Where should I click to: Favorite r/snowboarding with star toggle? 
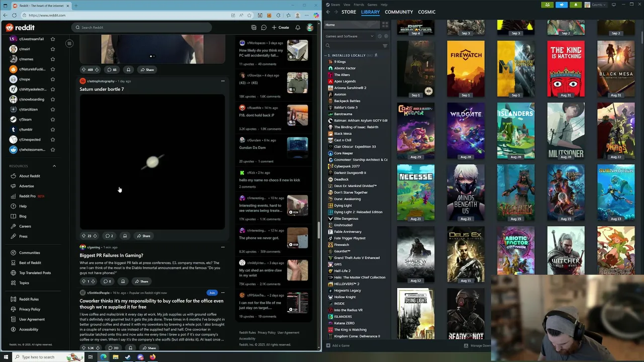click(53, 99)
